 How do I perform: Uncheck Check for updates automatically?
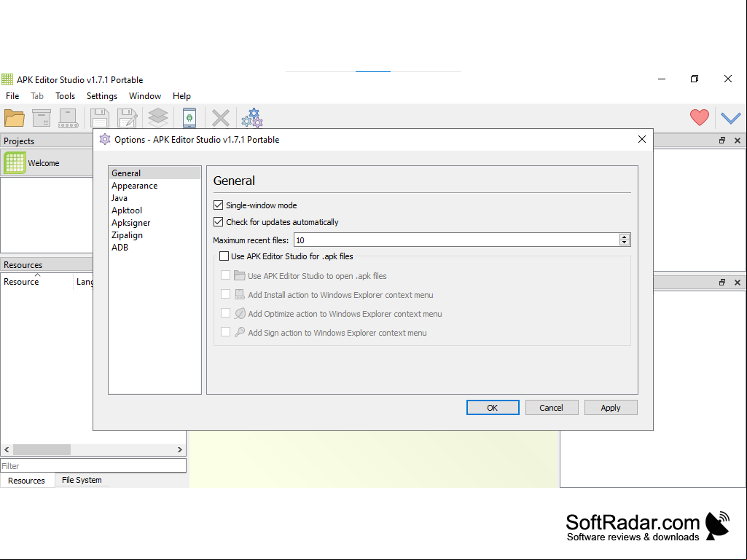(x=218, y=222)
